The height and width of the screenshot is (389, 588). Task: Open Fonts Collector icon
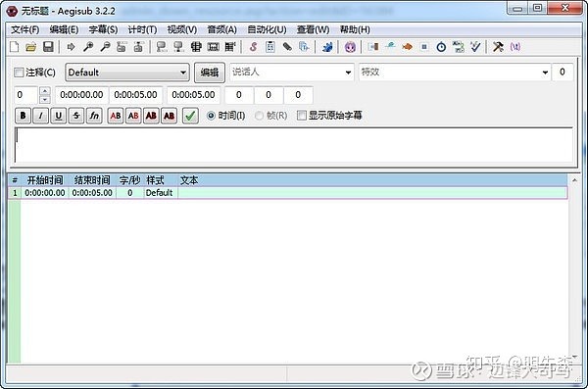304,47
